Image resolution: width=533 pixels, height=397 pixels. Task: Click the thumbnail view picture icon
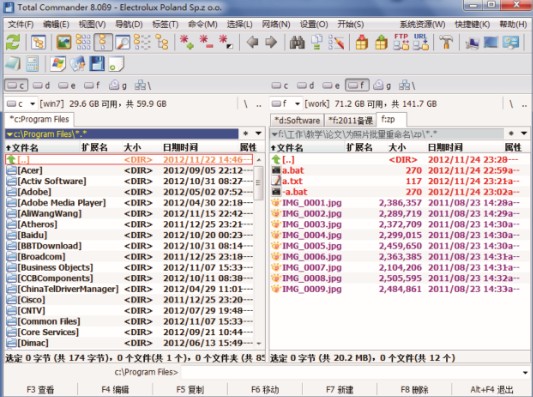(x=64, y=42)
